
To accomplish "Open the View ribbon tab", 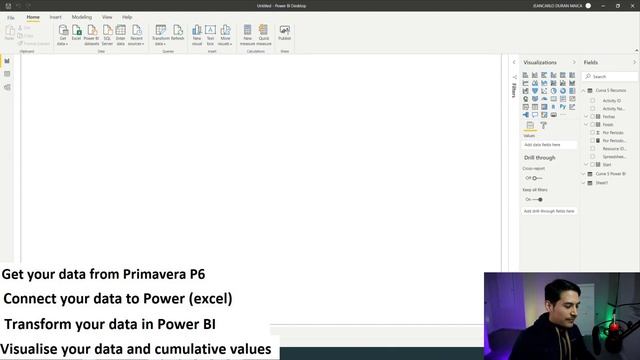I will pos(107,17).
